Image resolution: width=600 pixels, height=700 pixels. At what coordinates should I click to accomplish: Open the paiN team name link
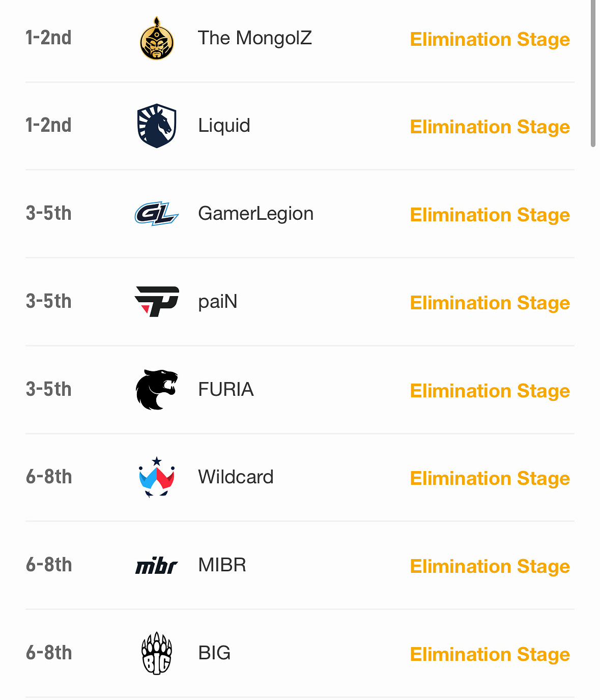pos(218,302)
